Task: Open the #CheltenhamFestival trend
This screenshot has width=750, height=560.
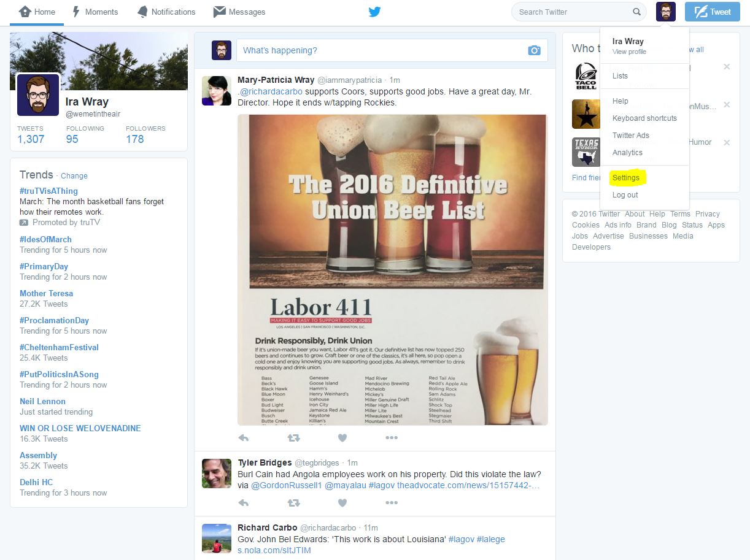Action: tap(59, 347)
